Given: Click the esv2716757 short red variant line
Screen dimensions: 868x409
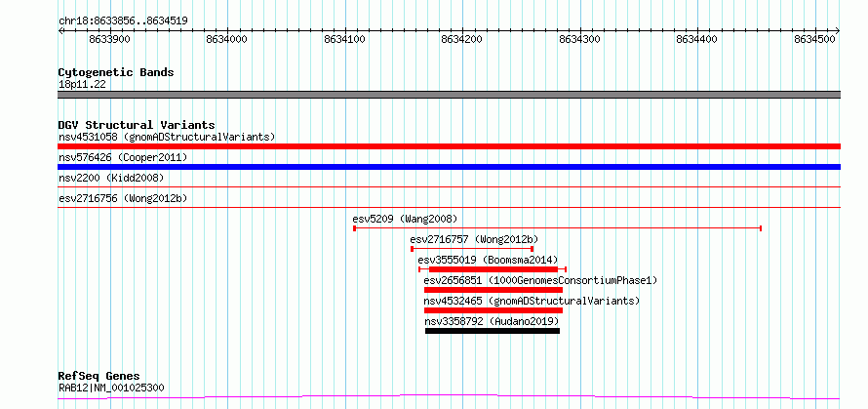Looking at the screenshot, I should pyautogui.click(x=472, y=249).
